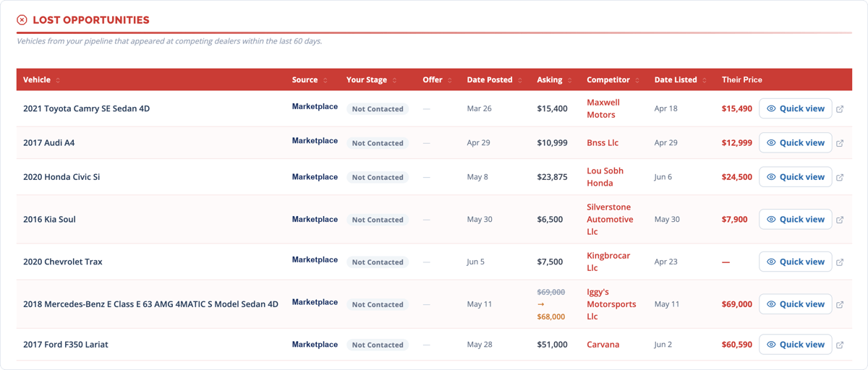Open external link for 2017 Ford F350 Lariat
The width and height of the screenshot is (868, 370).
(x=840, y=345)
